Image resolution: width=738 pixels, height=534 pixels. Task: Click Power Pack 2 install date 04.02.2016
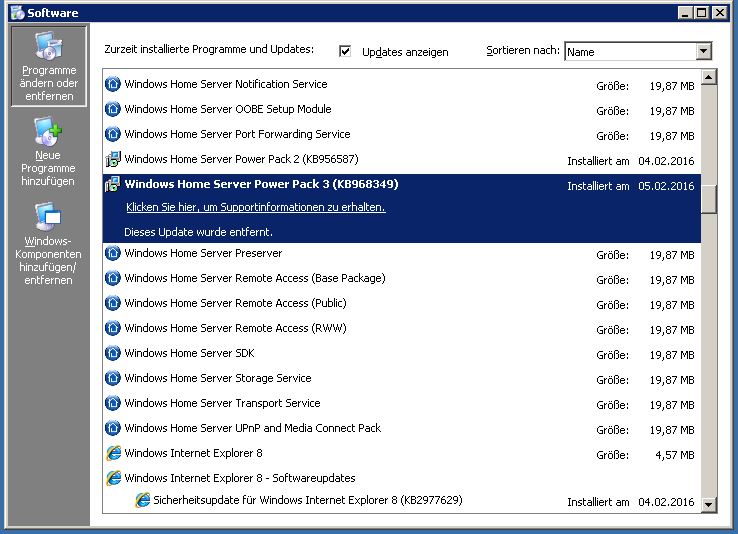(666, 161)
